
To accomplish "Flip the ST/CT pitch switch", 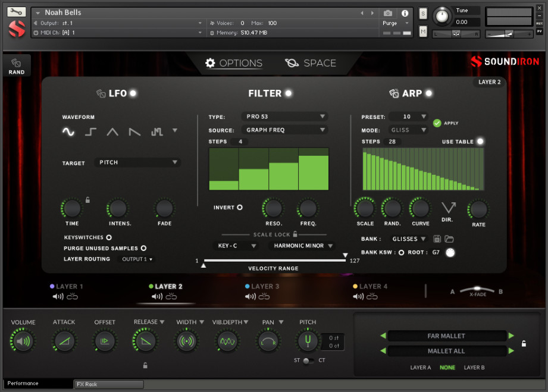I will [x=308, y=360].
